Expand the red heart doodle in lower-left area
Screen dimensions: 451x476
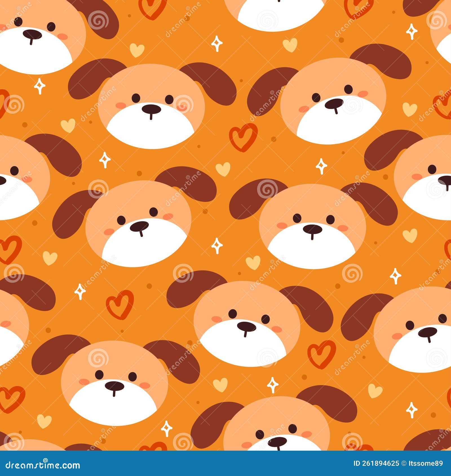click(120, 304)
